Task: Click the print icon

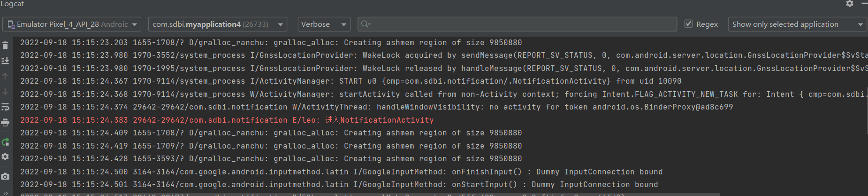Action: point(5,123)
